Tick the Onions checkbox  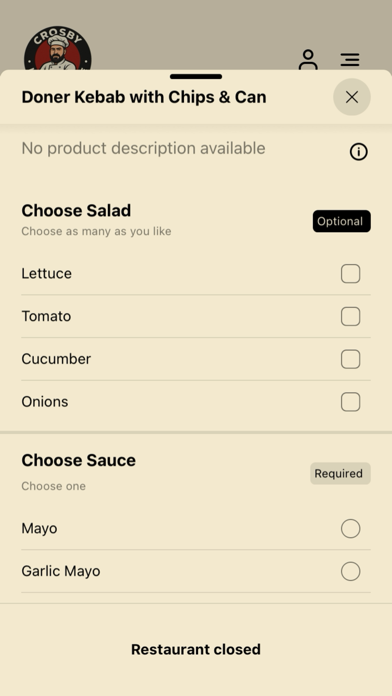pos(350,402)
